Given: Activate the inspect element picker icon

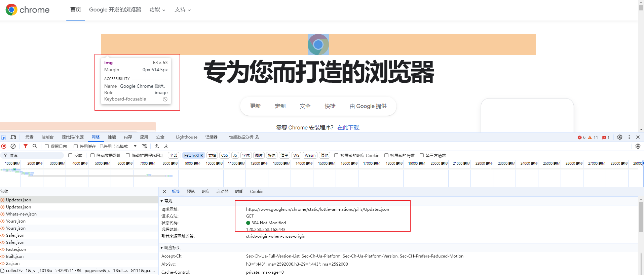Looking at the screenshot, I should click(4, 137).
